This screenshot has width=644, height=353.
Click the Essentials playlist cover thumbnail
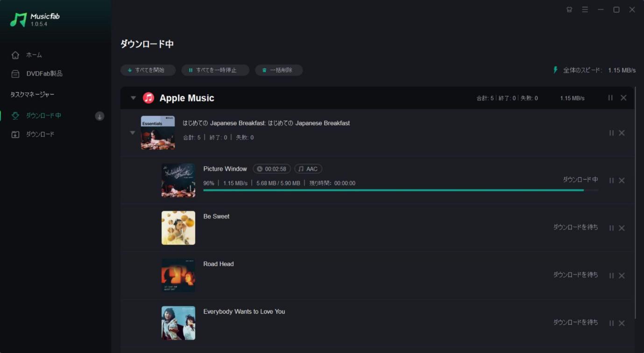coord(158,133)
